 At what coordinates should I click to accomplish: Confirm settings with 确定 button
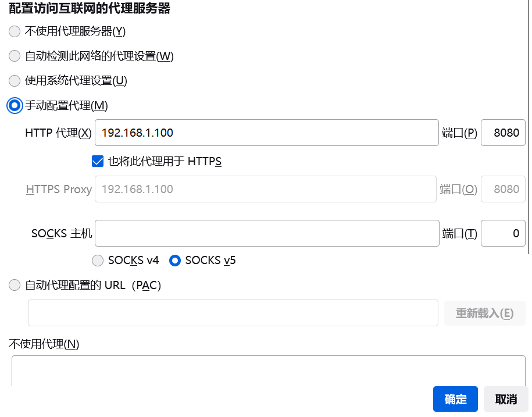pyautogui.click(x=455, y=399)
